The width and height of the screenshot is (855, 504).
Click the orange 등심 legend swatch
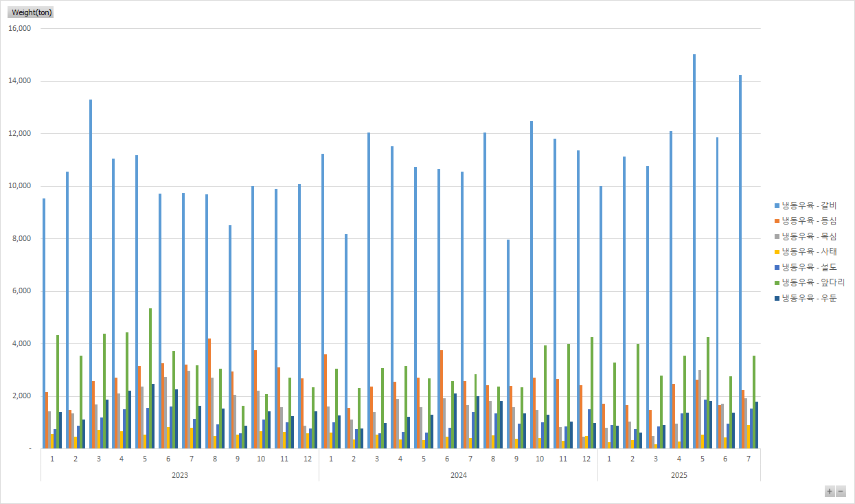coord(777,221)
